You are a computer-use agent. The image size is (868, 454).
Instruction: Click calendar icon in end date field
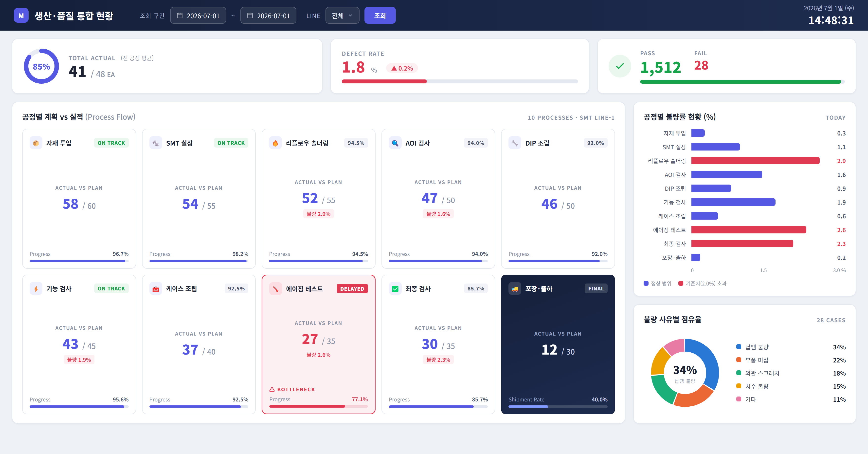point(250,16)
